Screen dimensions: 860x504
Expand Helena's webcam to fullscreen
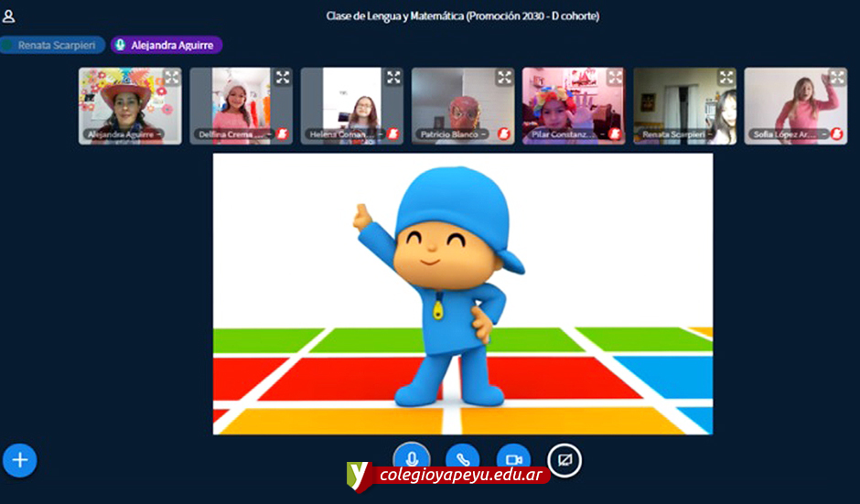coord(393,78)
